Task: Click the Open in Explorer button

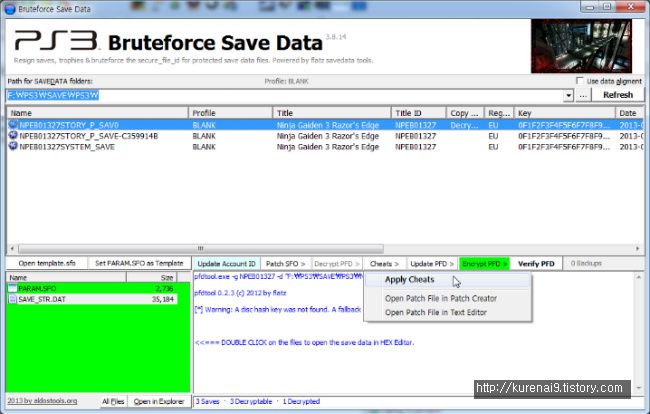Action: [159, 401]
